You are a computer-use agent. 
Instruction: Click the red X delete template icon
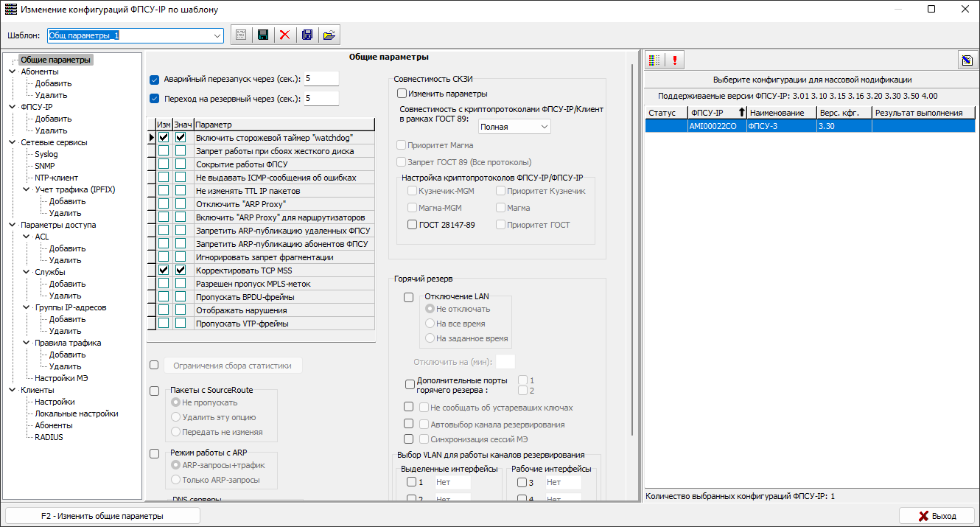[284, 35]
